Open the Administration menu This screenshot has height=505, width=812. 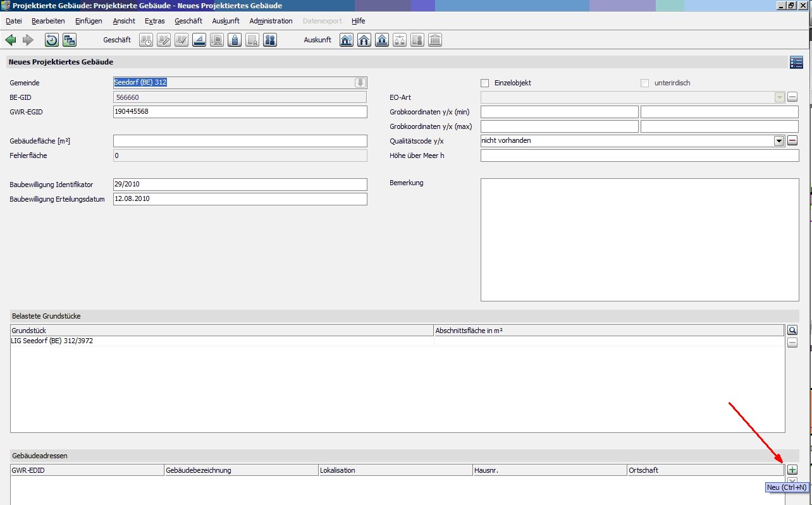[x=271, y=21]
